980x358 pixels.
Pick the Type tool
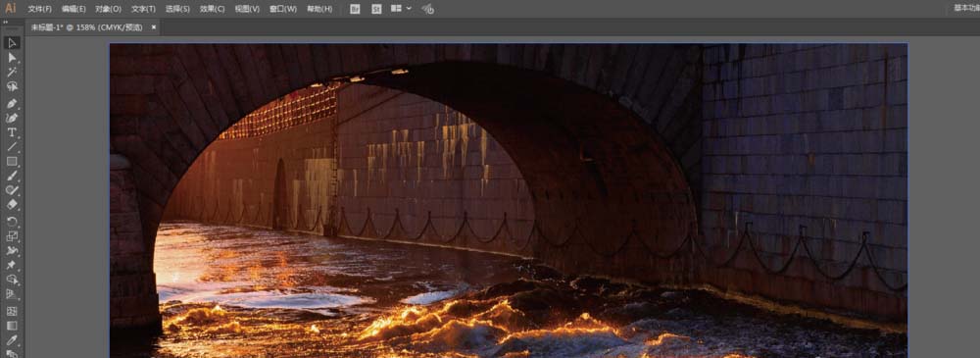click(x=12, y=132)
